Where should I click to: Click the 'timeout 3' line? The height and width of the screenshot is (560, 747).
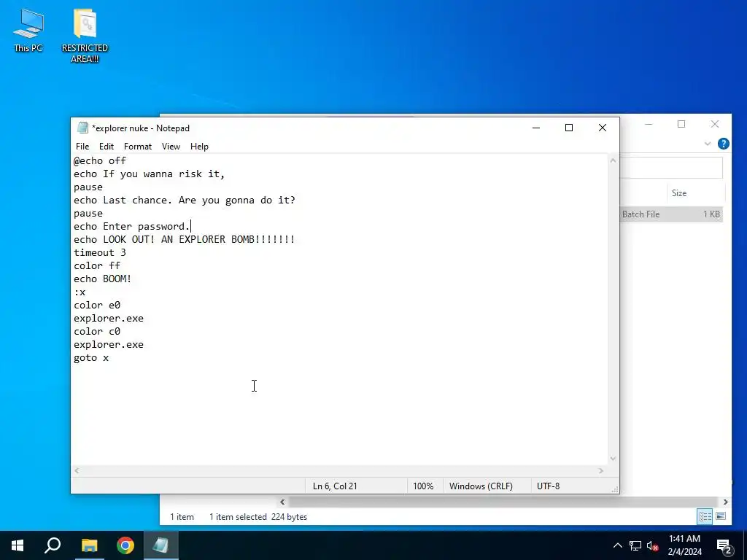100,253
